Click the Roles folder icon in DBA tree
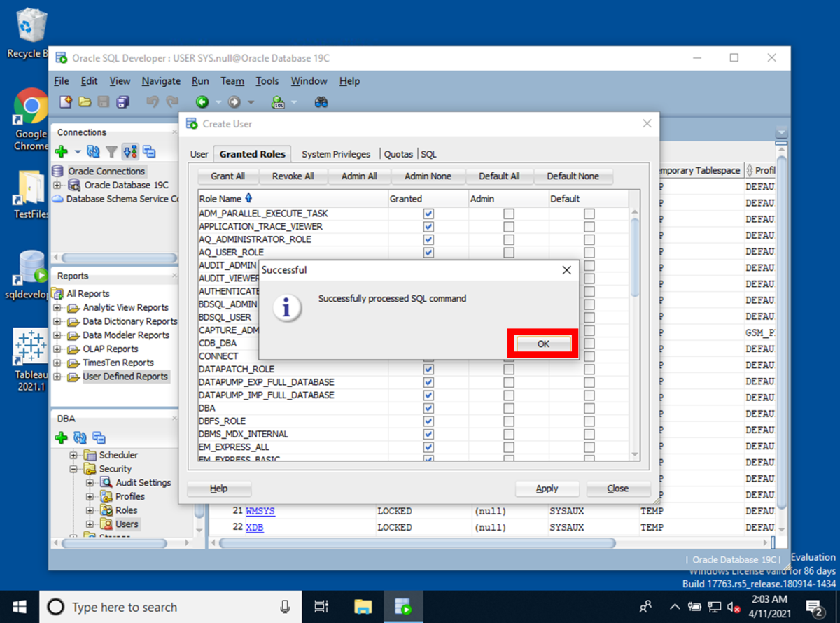The image size is (840, 623). [105, 510]
